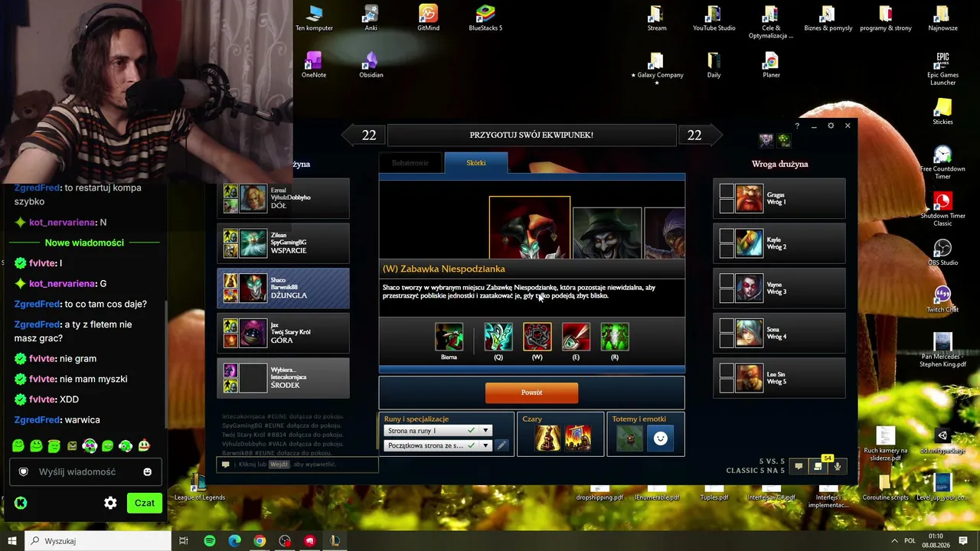980x551 pixels.
Task: Change the first summoner spell under Czary
Action: tap(547, 439)
